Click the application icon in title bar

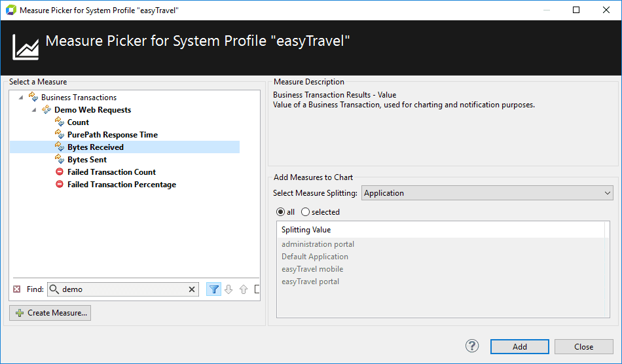tap(10, 10)
